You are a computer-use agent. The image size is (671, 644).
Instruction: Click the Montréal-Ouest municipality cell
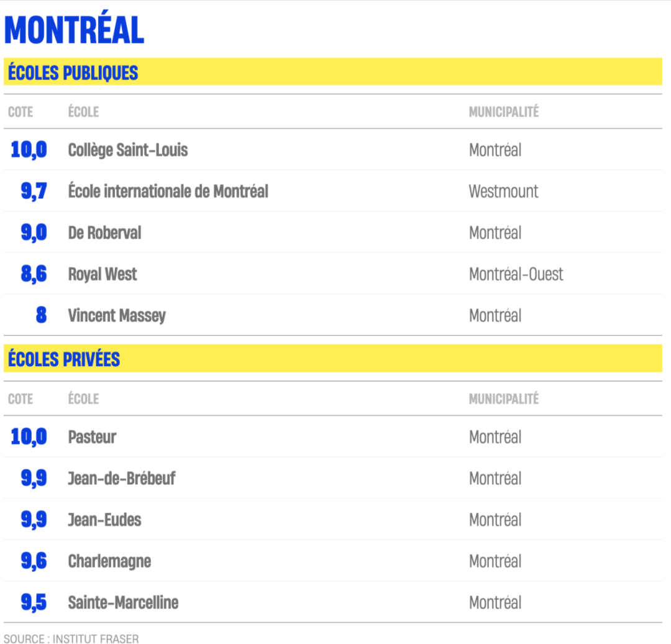(x=516, y=274)
